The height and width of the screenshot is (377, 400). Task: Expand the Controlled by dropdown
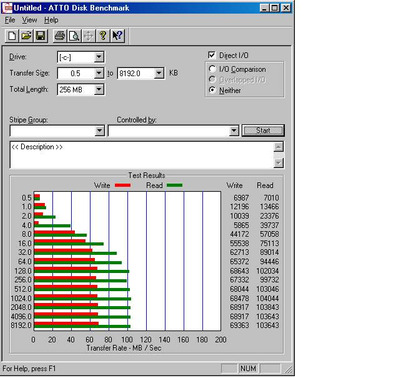pos(234,131)
